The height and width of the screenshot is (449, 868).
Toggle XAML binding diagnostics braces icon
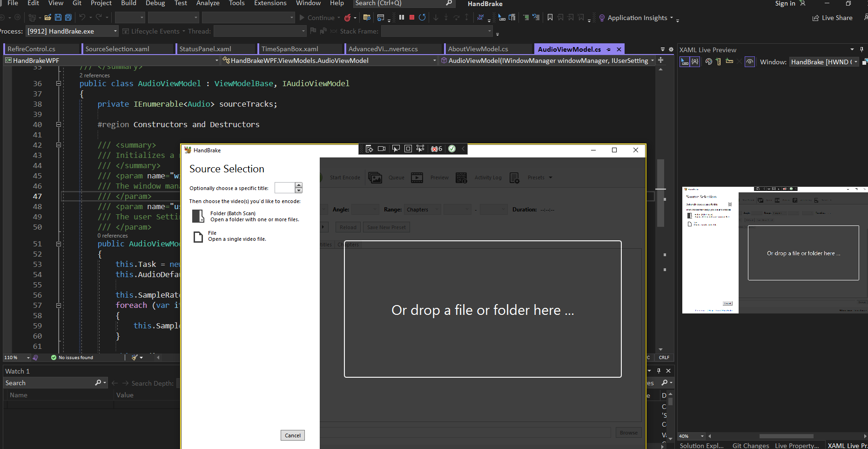click(695, 62)
